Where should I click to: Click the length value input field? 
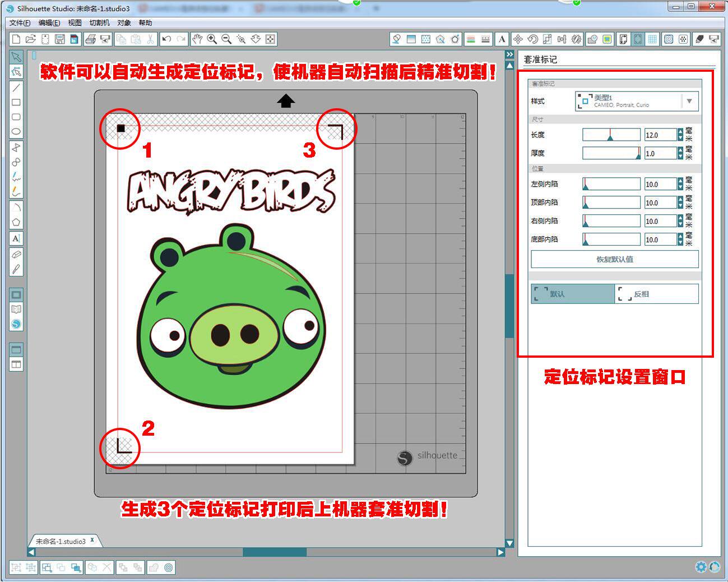[x=660, y=135]
